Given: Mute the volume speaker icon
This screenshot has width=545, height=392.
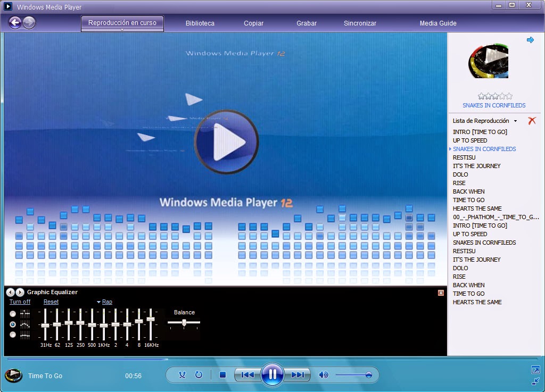Looking at the screenshot, I should tap(323, 375).
